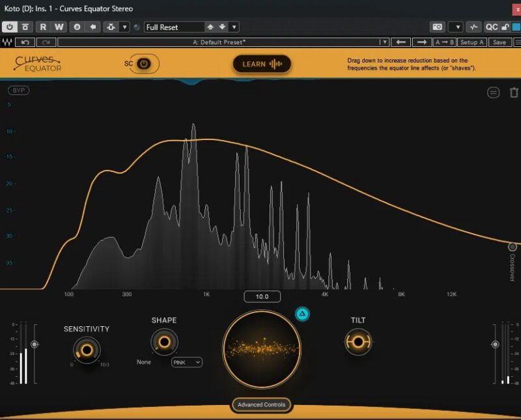
Task: Open the PINK shape dropdown
Action: tap(187, 362)
